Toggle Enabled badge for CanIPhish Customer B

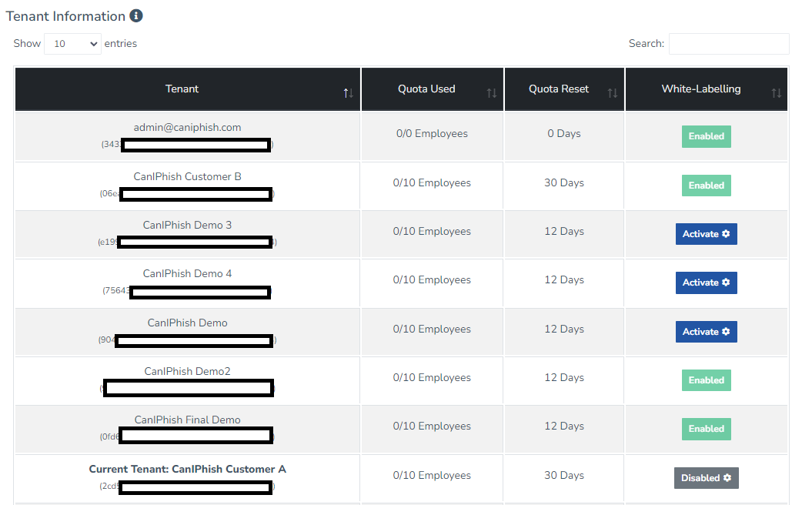pyautogui.click(x=706, y=186)
